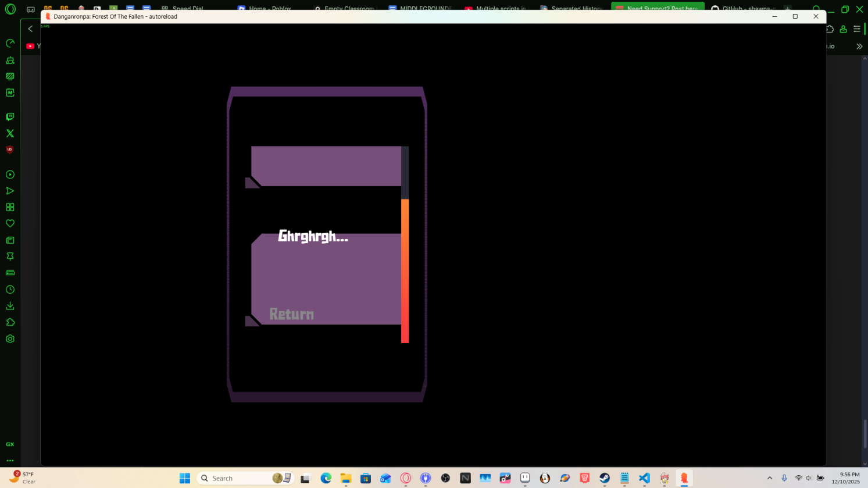Open Steam from the taskbar
Viewport: 868px width, 488px height.
tap(605, 478)
